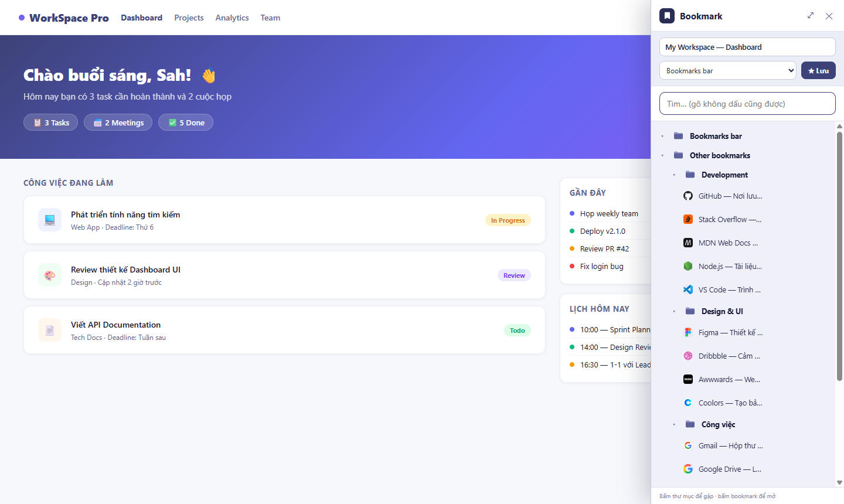Expand the bookmark panel to full size
The width and height of the screenshot is (844, 504).
[x=811, y=16]
